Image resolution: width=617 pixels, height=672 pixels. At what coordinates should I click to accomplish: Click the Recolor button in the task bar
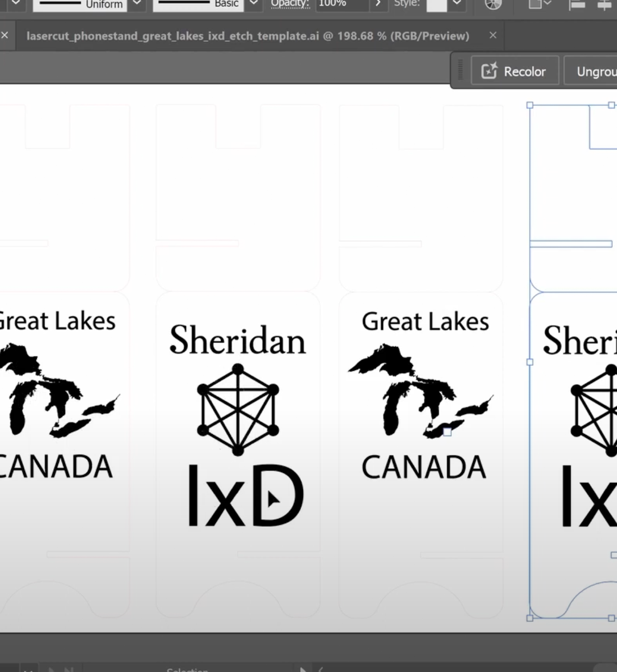(514, 71)
